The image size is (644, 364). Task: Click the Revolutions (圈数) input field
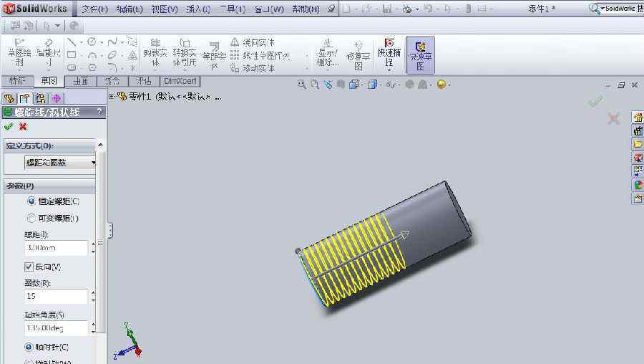point(55,295)
